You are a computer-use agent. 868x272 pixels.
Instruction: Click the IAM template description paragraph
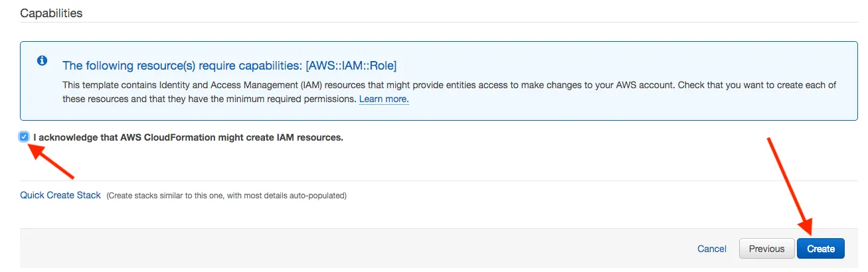pyautogui.click(x=449, y=92)
